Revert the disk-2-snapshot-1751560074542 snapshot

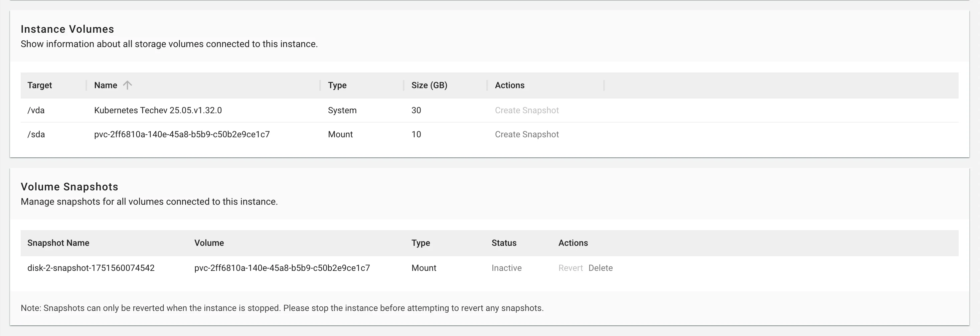point(570,268)
